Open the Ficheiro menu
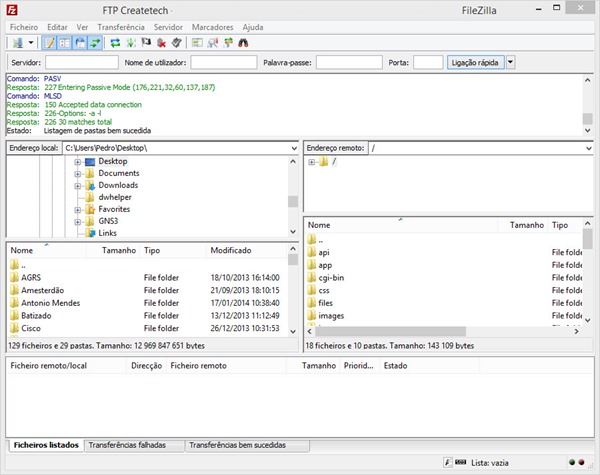Screen dimensions: 600x475 point(24,27)
